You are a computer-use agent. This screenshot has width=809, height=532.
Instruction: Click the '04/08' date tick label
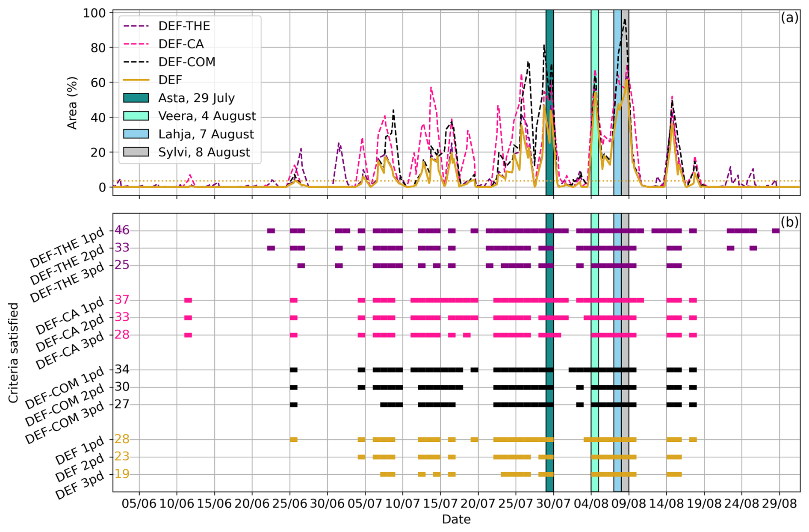pyautogui.click(x=591, y=504)
